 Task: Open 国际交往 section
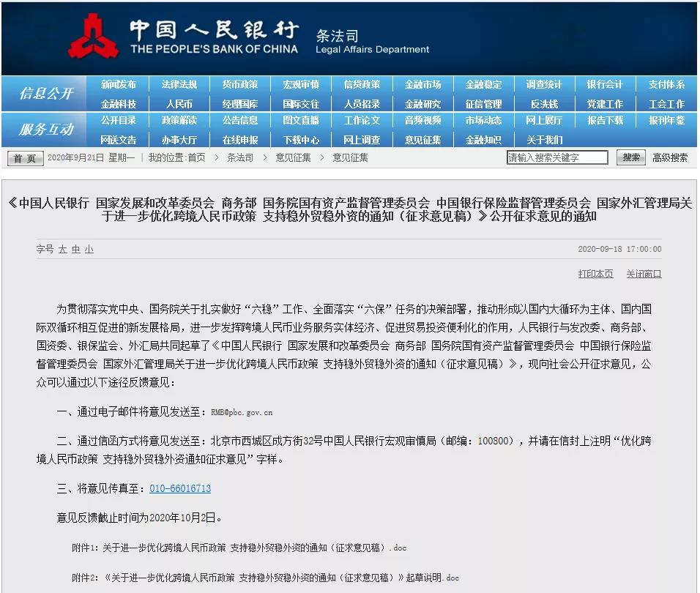[x=301, y=104]
